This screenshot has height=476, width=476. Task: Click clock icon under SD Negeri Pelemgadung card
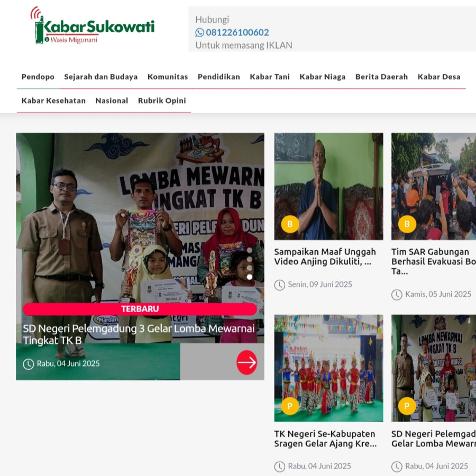[397, 466]
